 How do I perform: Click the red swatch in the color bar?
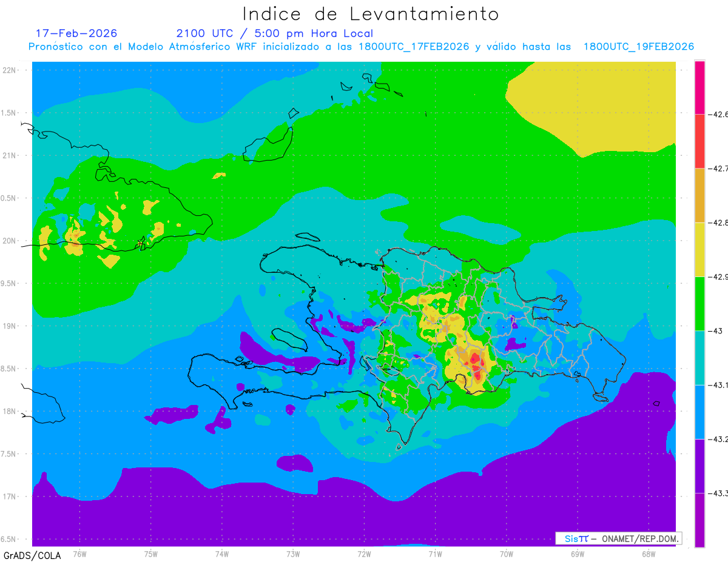point(699,141)
